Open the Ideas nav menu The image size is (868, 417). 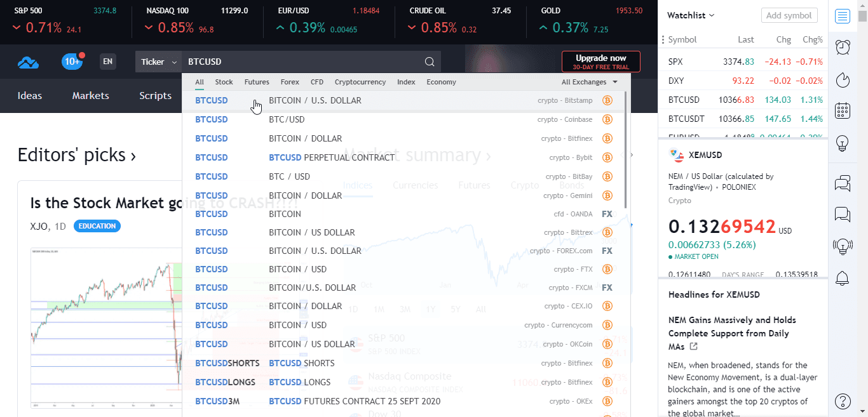pyautogui.click(x=30, y=96)
